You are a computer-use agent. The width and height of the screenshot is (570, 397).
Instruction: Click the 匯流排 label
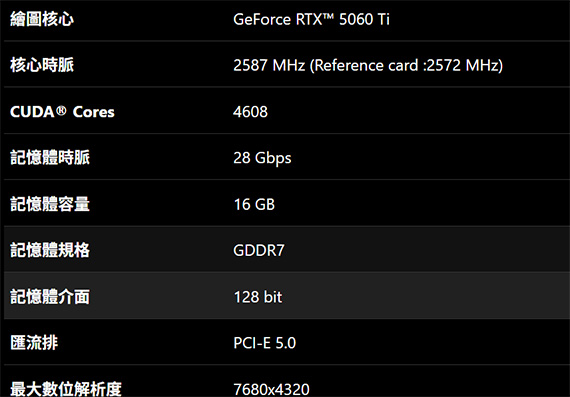(34, 343)
